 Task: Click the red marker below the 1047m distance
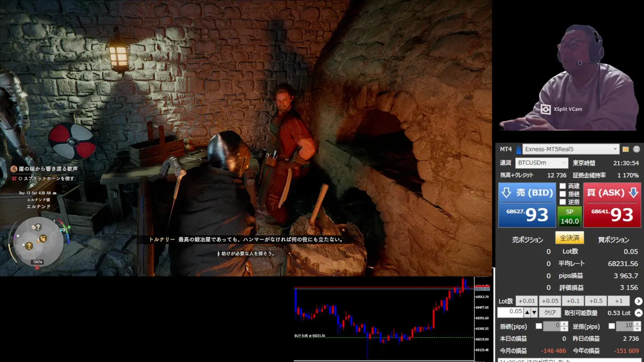pyautogui.click(x=37, y=268)
